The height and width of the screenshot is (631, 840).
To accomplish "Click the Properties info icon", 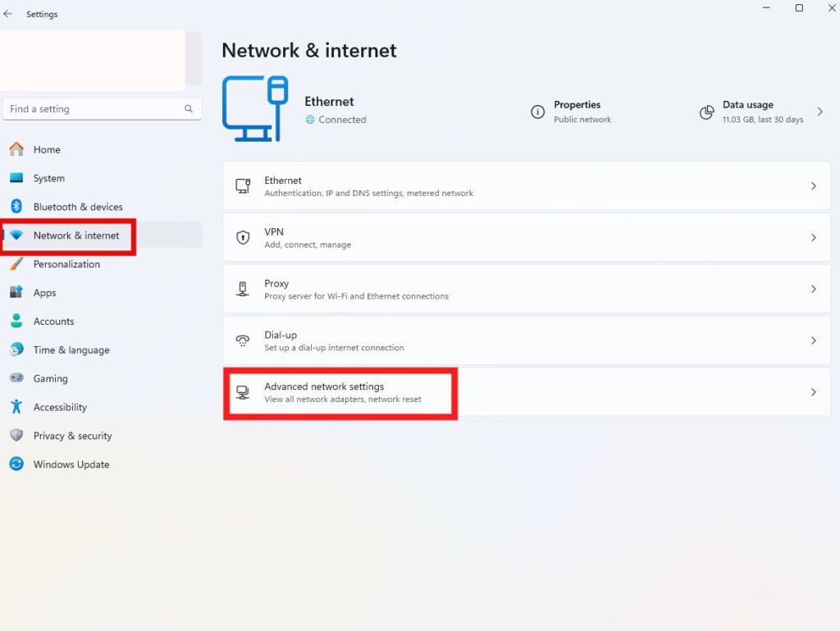I will 537,112.
